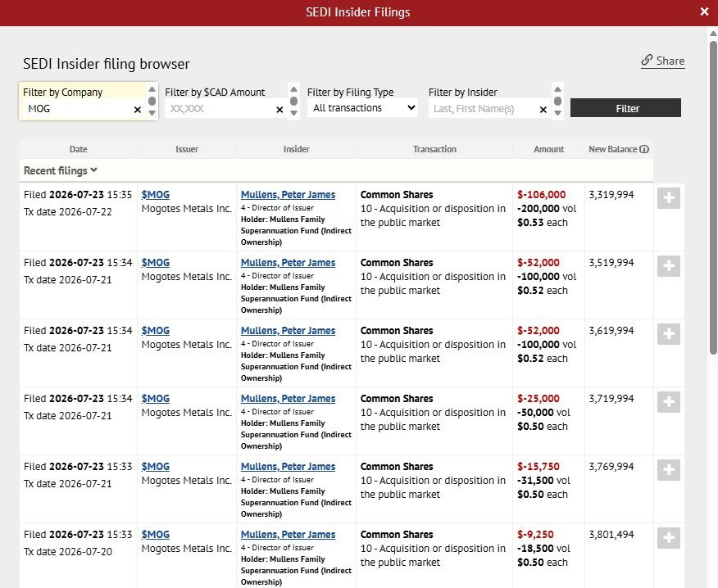The height and width of the screenshot is (588, 718).
Task: Copy link using the Share icon
Action: point(647,61)
